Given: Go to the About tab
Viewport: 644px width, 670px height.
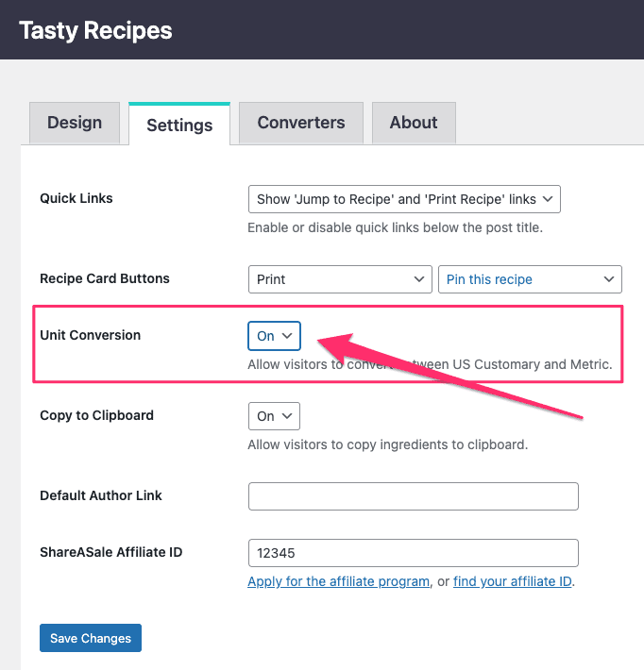Looking at the screenshot, I should [414, 123].
